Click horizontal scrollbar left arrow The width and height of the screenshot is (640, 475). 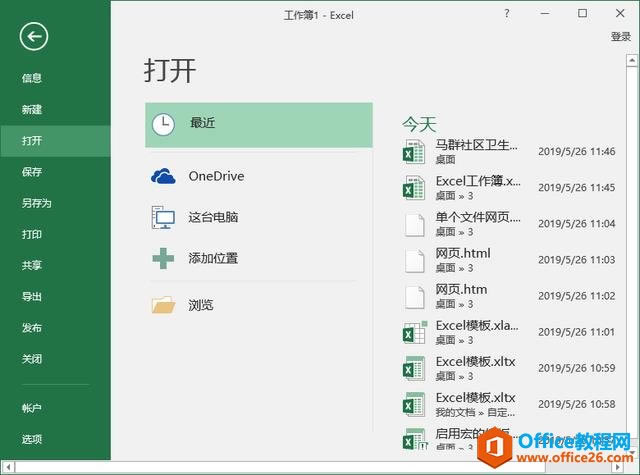point(8,467)
